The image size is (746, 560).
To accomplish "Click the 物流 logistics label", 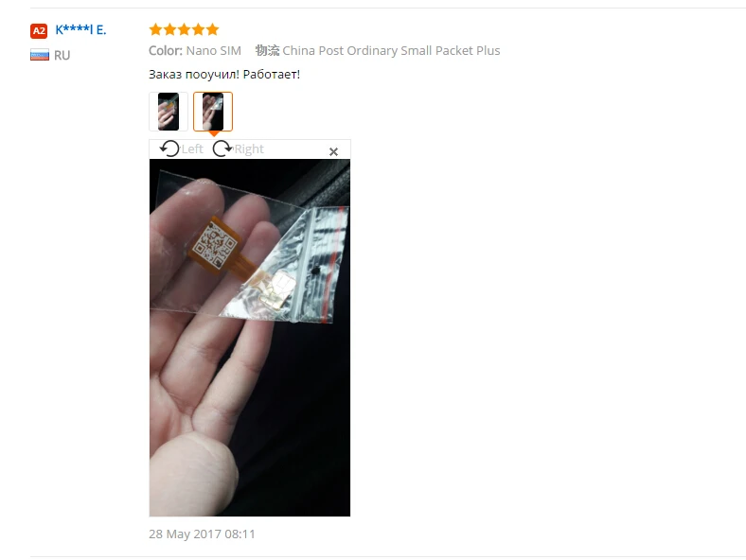I will [267, 50].
